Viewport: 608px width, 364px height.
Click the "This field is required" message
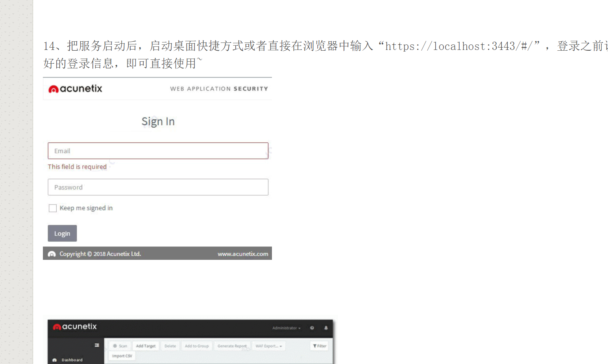pos(77,167)
